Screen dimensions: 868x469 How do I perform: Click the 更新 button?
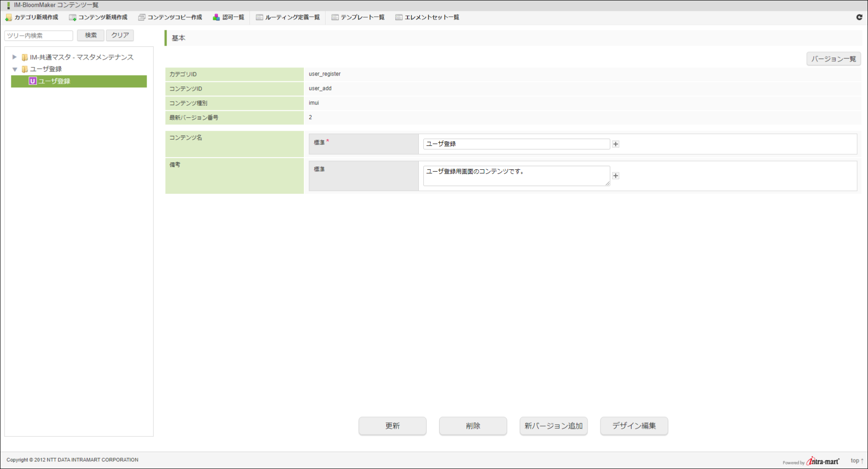point(392,426)
